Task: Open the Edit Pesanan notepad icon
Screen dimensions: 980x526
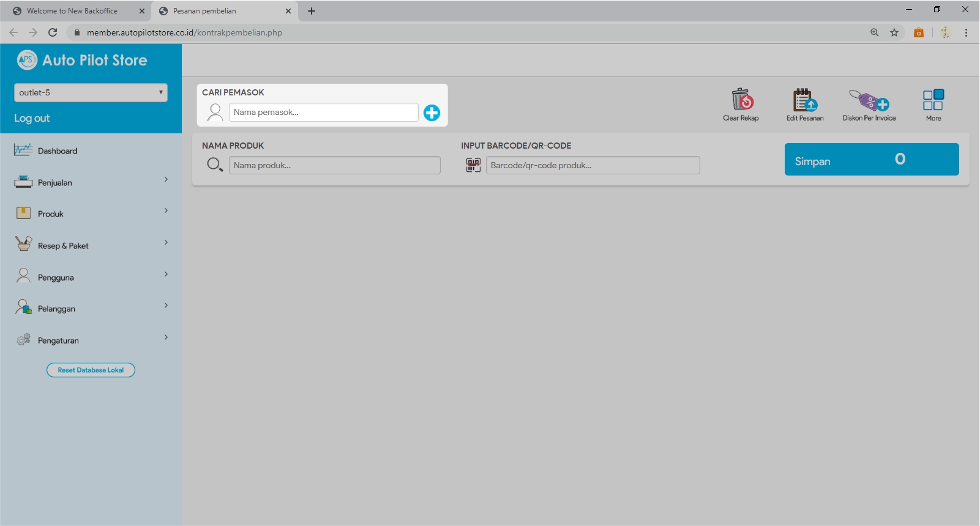Action: coord(804,100)
